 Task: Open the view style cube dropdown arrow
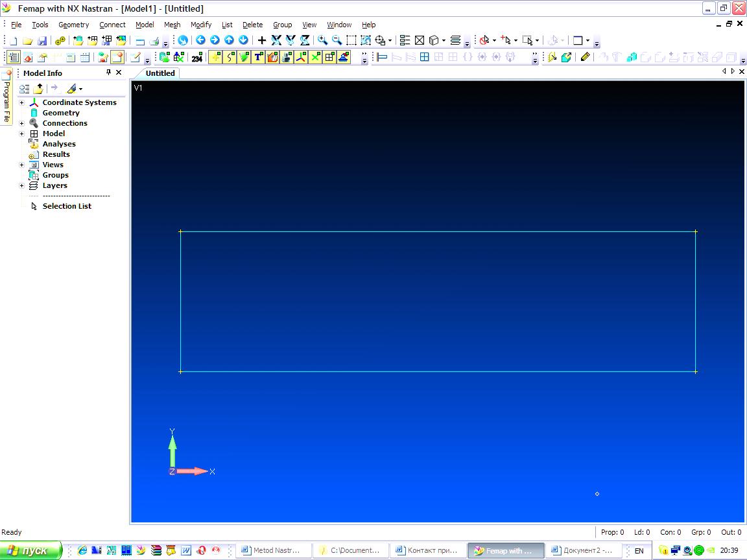click(x=444, y=41)
